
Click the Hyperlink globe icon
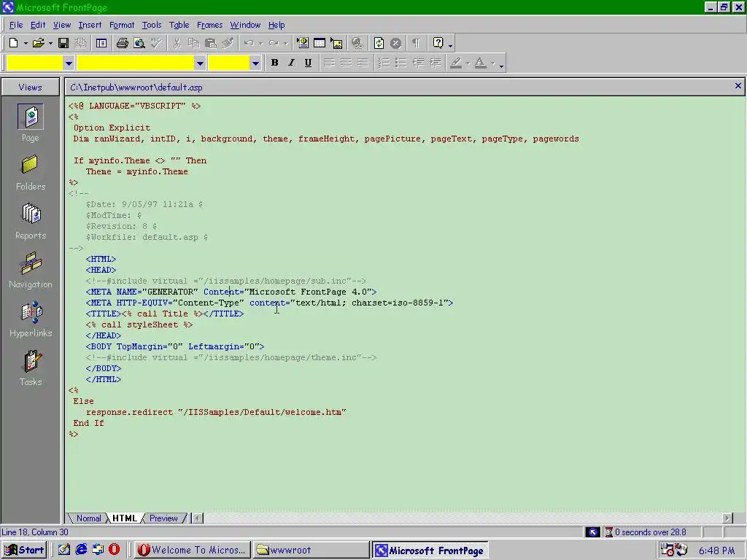357,43
